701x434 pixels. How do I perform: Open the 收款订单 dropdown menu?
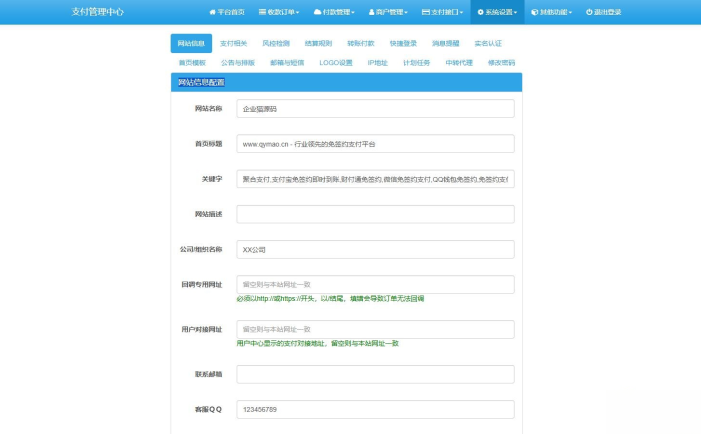[x=279, y=12]
